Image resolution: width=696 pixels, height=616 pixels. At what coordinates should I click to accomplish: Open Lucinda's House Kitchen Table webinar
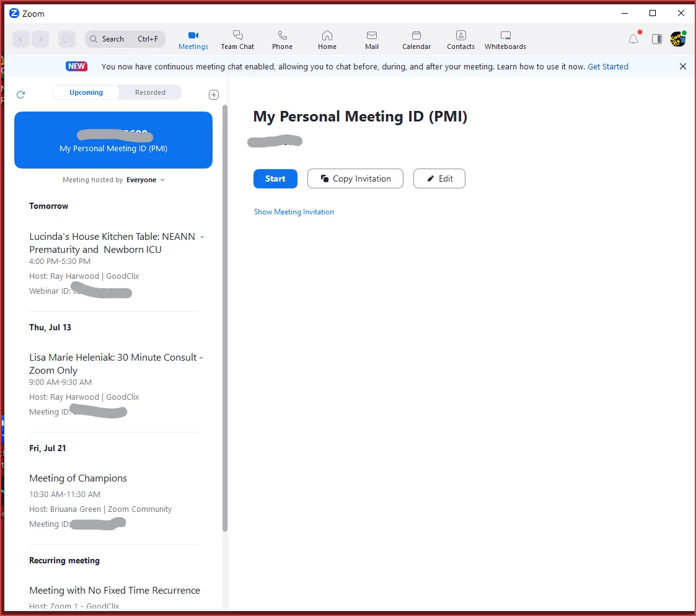pos(113,263)
